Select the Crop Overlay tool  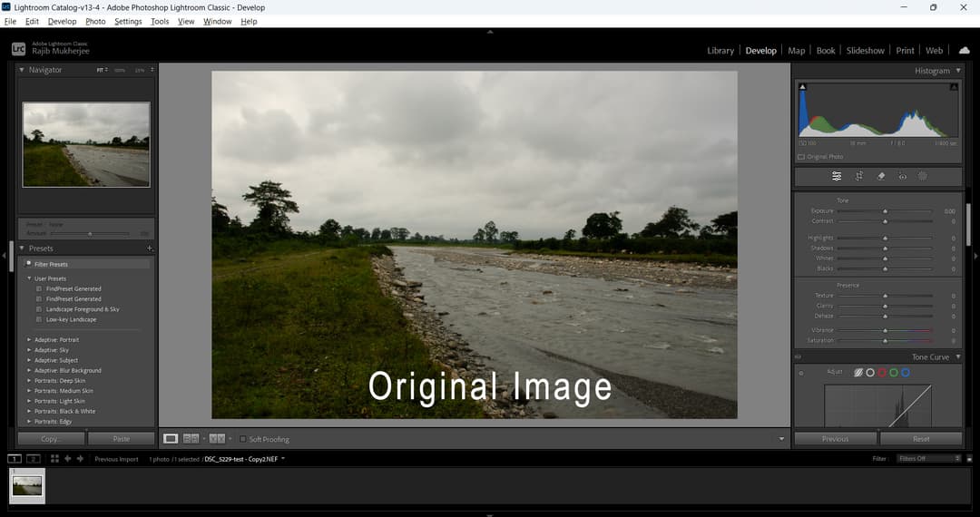[x=858, y=177]
